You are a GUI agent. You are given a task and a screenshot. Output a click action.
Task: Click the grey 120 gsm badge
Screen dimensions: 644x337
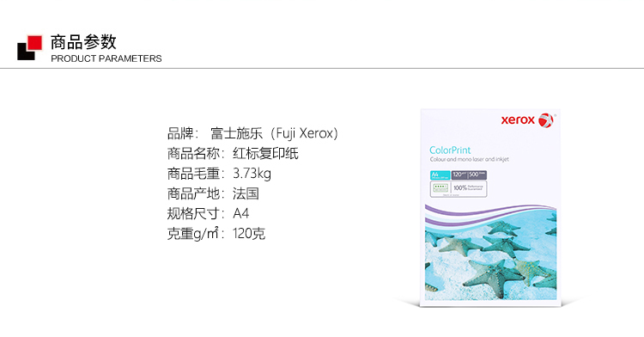[459, 175]
